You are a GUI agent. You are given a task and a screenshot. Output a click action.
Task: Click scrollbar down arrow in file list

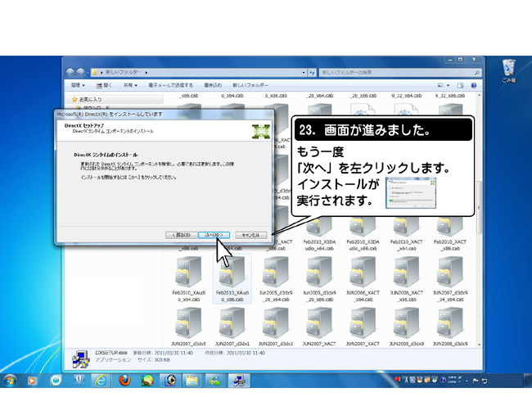point(479,345)
